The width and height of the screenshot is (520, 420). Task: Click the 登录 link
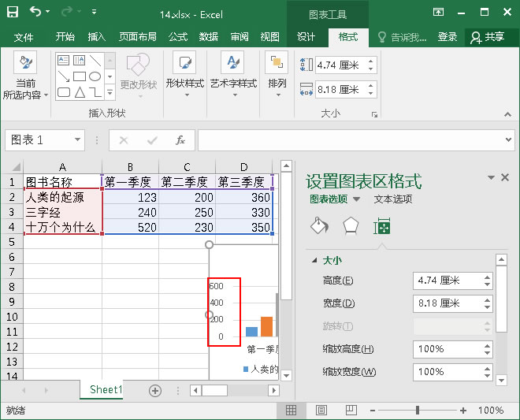[x=448, y=37]
